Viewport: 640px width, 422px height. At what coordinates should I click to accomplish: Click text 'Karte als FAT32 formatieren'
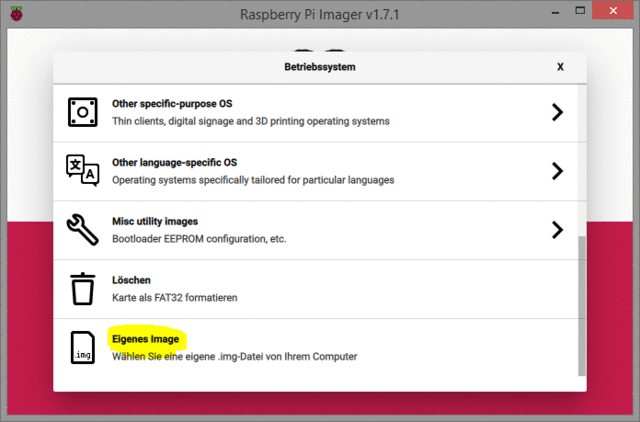click(x=175, y=298)
